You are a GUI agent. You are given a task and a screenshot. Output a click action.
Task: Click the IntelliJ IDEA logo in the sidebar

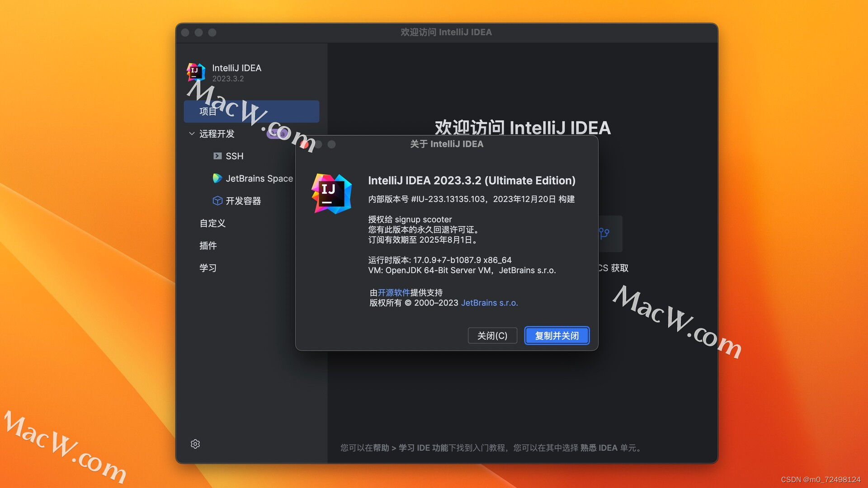196,72
